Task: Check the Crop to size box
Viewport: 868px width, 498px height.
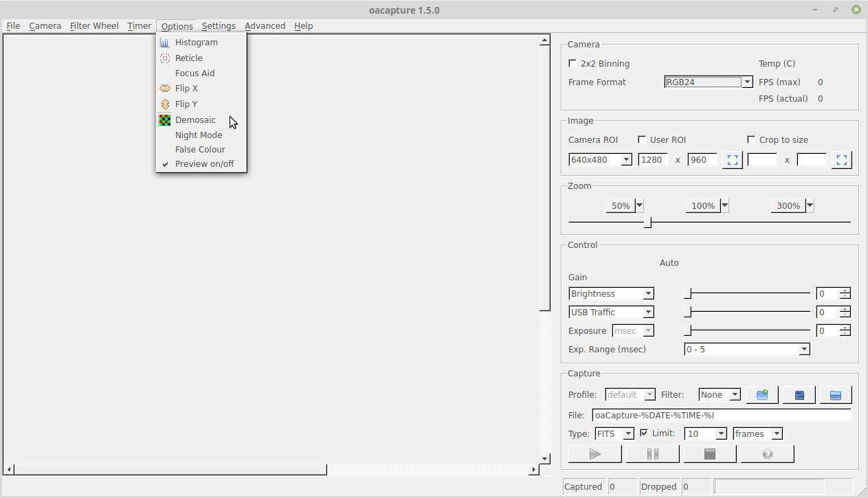Action: tap(752, 139)
